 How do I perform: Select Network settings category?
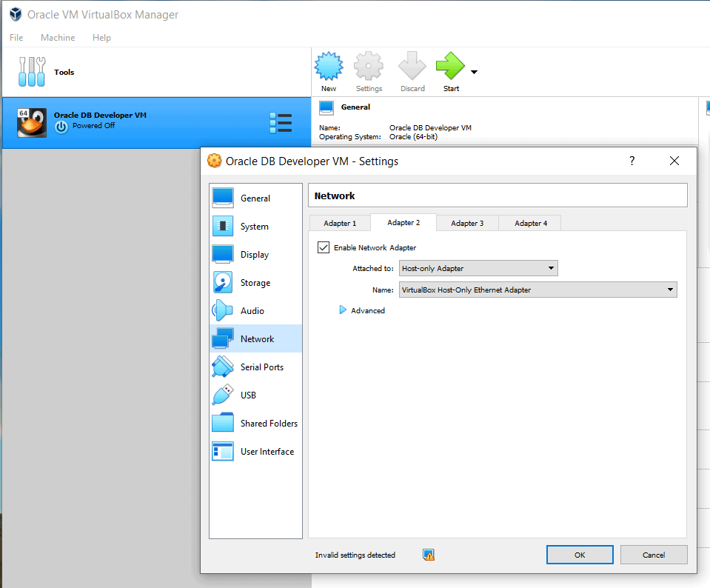click(256, 339)
